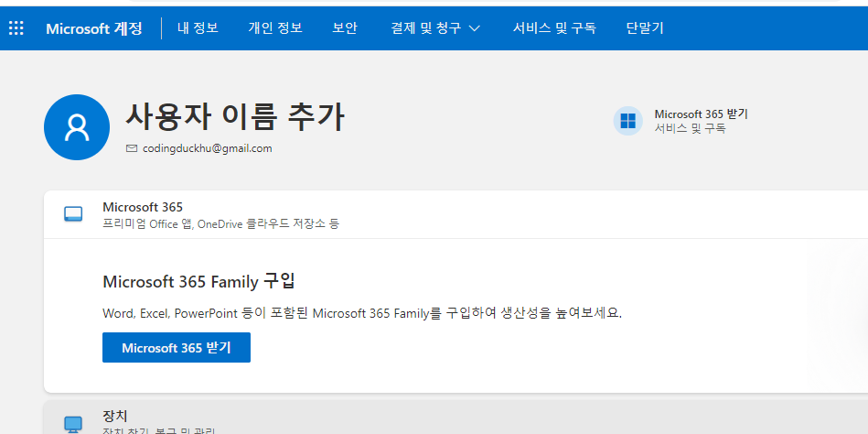
Task: Click the email codingduckhu@gmail.com
Action: [207, 148]
